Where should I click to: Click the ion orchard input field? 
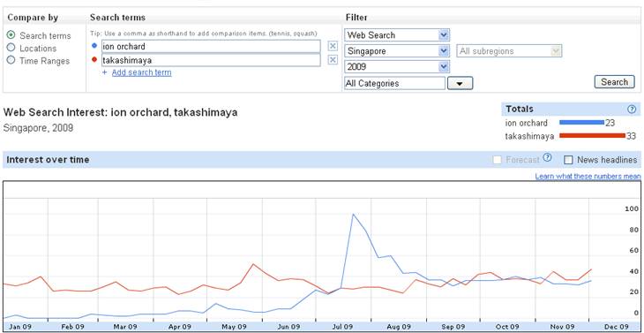[211, 46]
